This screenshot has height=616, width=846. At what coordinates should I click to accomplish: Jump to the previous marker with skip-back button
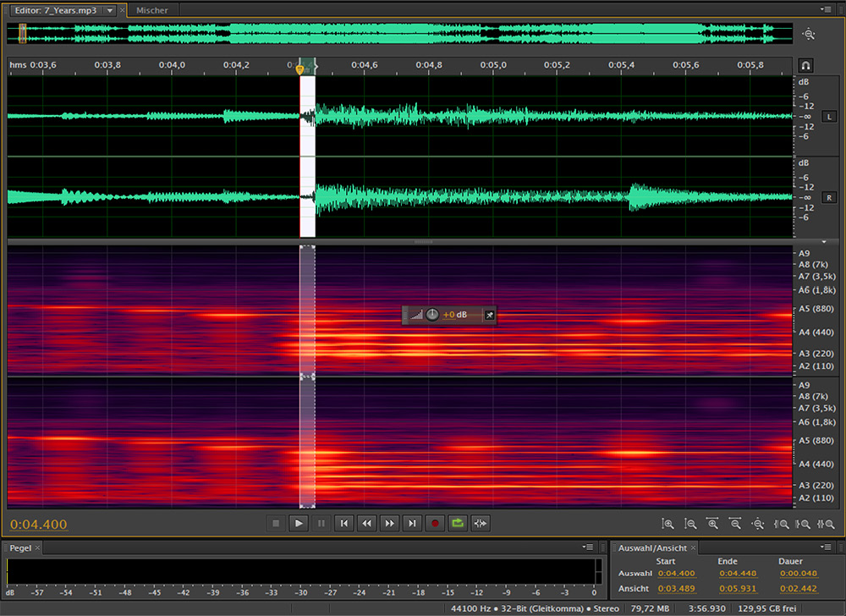tap(343, 524)
